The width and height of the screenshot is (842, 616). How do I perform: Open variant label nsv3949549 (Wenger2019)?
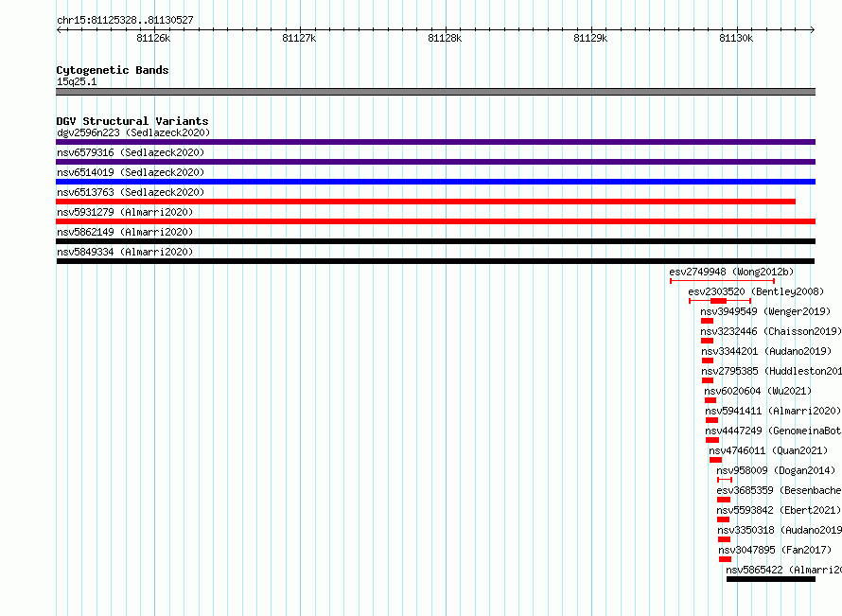pyautogui.click(x=765, y=311)
